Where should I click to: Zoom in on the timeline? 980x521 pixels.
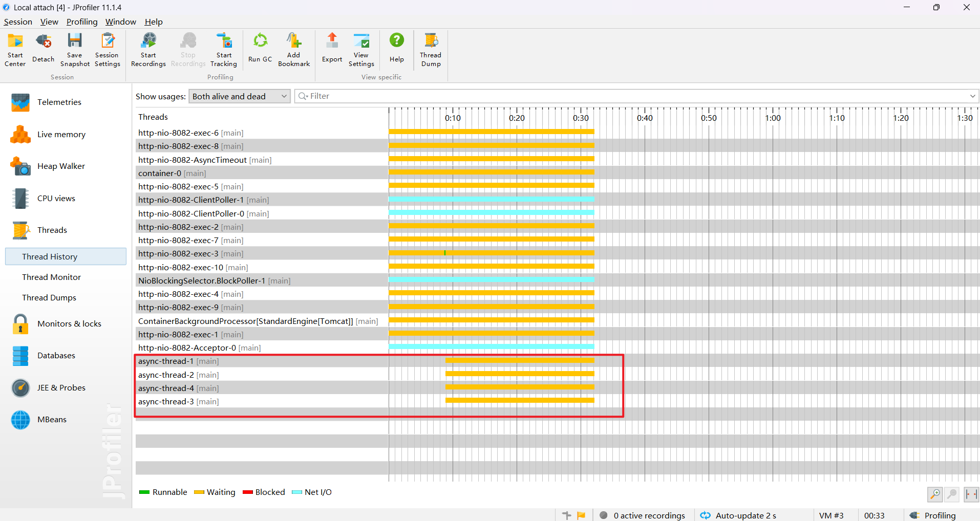click(x=935, y=494)
